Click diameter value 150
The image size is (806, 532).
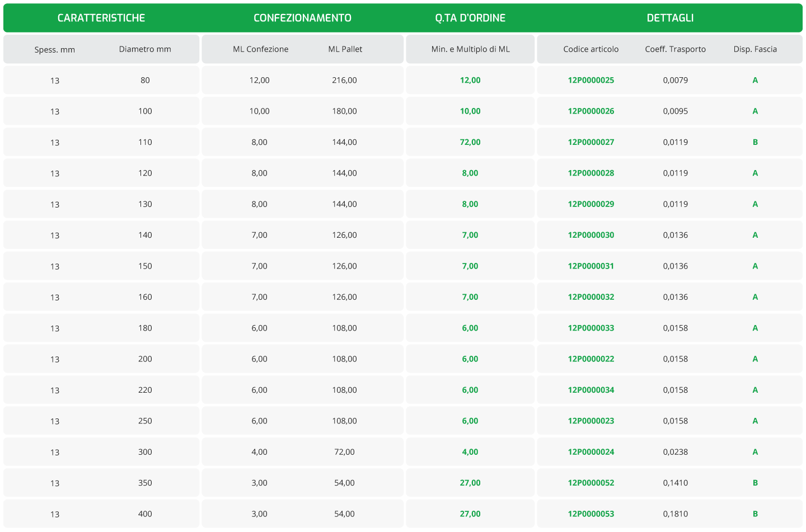tap(145, 266)
